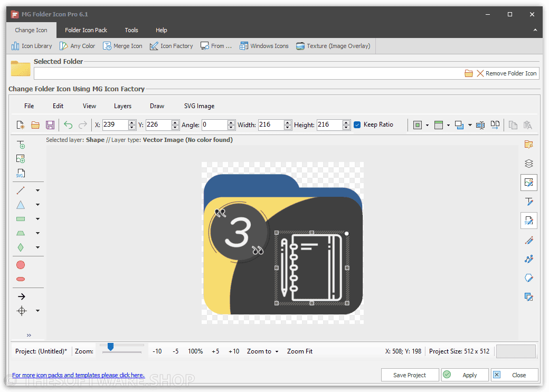Select the crosshair target tool
Screen dimensions: 549x392
21,311
